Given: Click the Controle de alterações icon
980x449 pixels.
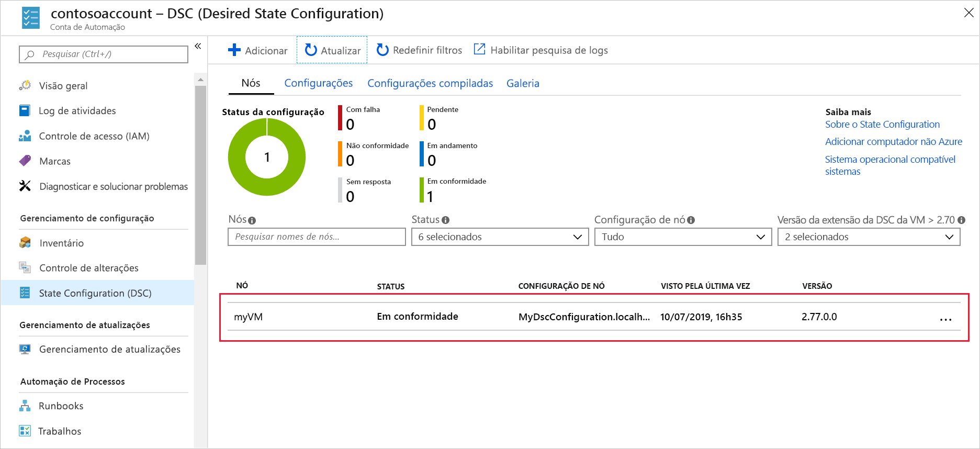Looking at the screenshot, I should coord(25,267).
